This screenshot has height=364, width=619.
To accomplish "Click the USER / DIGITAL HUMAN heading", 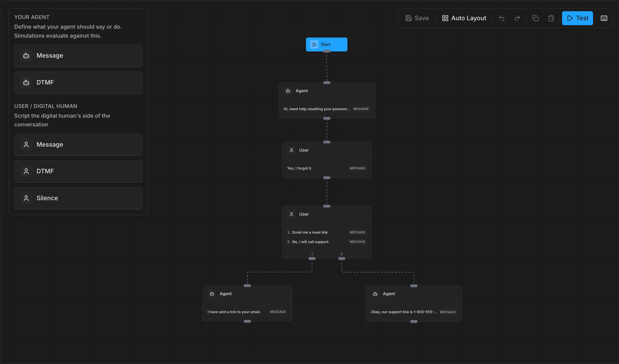I will point(46,106).
